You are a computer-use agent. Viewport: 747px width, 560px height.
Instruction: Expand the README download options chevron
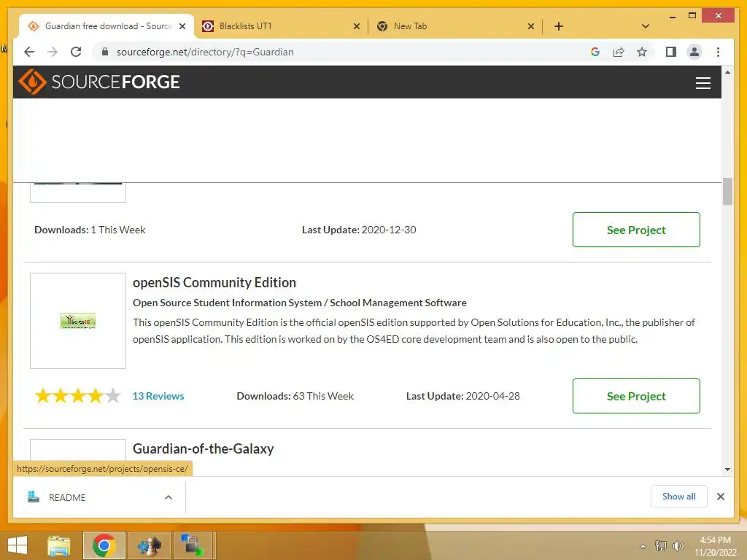(169, 497)
